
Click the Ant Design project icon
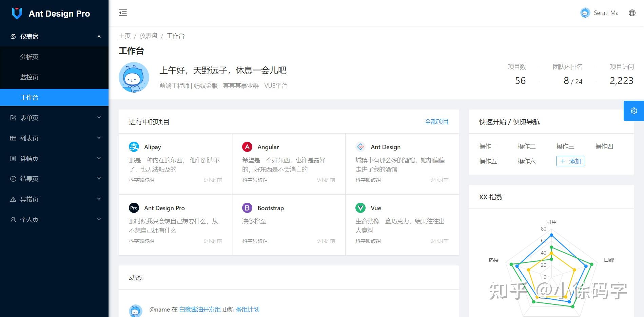tap(360, 146)
